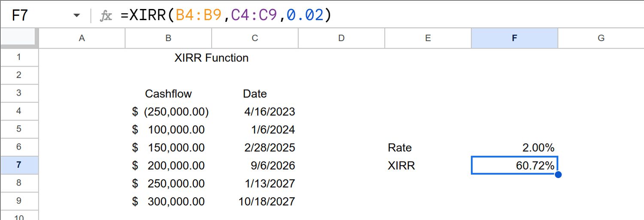Click the fill handle on cell F7

(x=558, y=175)
